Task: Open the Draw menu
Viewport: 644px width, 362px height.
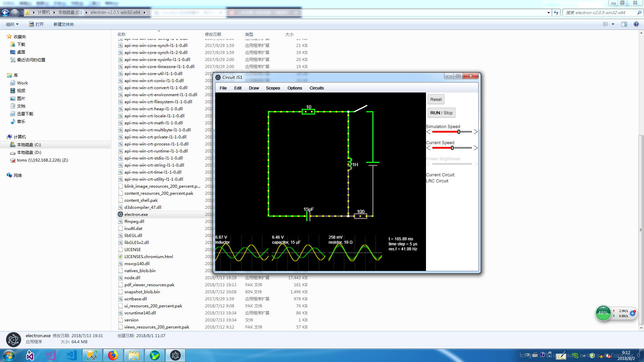Action: coord(254,88)
